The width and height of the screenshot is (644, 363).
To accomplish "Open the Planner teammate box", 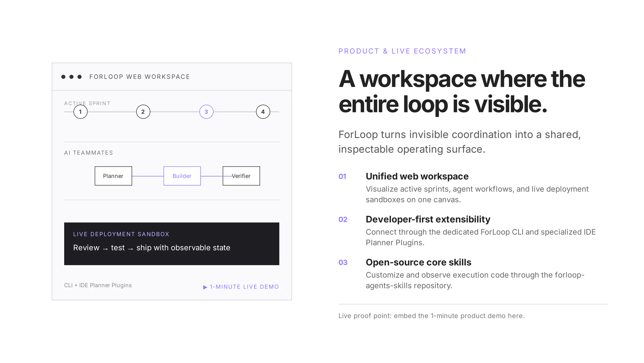I will coord(113,176).
